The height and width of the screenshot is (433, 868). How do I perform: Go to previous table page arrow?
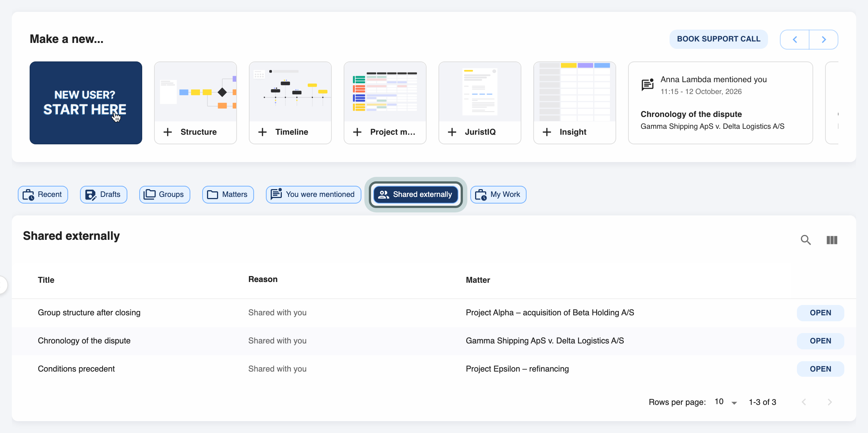[x=804, y=402]
